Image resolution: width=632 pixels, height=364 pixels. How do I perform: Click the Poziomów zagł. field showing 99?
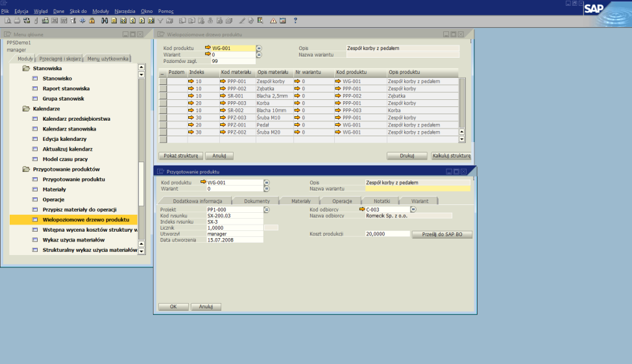(x=233, y=61)
